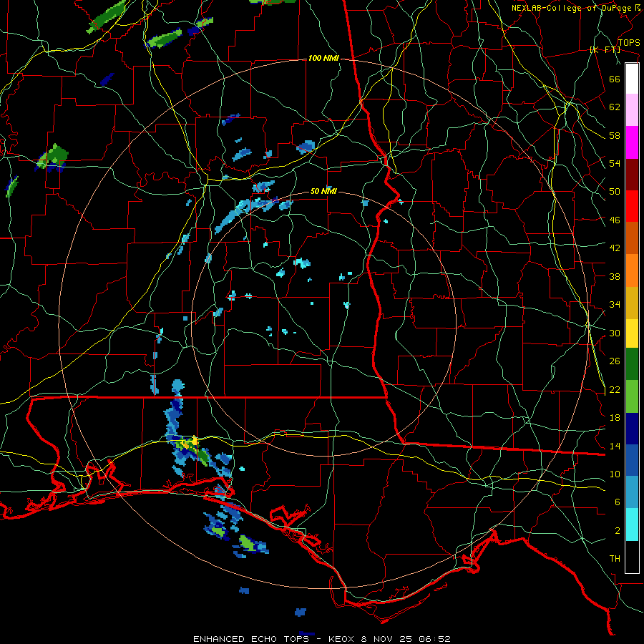Click the navy blue legend swatch
The image size is (644, 644).
click(632, 429)
